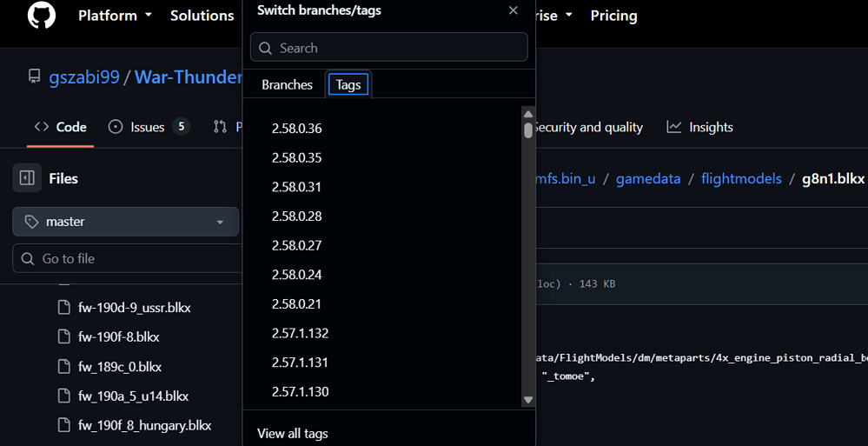Click the Insights graph icon
Screen dimensions: 868x446
673,127
